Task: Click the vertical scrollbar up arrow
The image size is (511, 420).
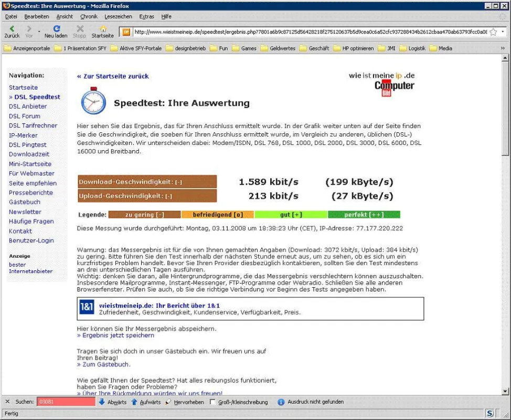Action: click(x=505, y=58)
